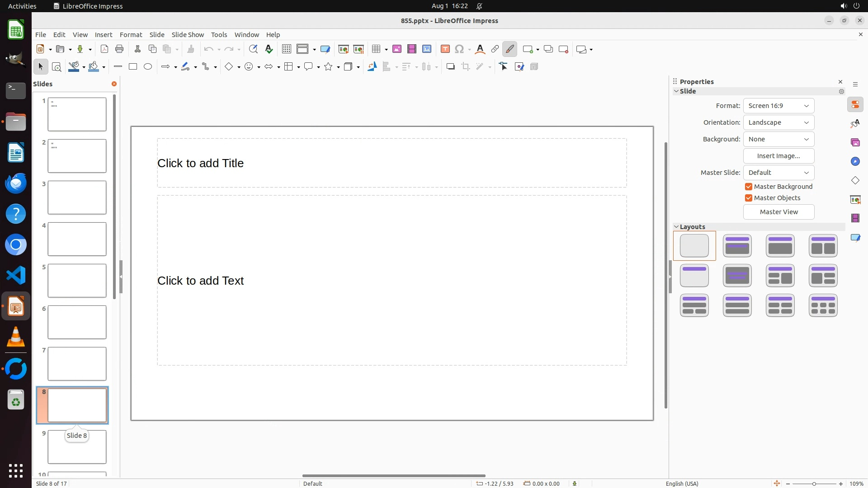868x488 pixels.
Task: Toggle the highlighting color marker tool
Action: click(509, 49)
